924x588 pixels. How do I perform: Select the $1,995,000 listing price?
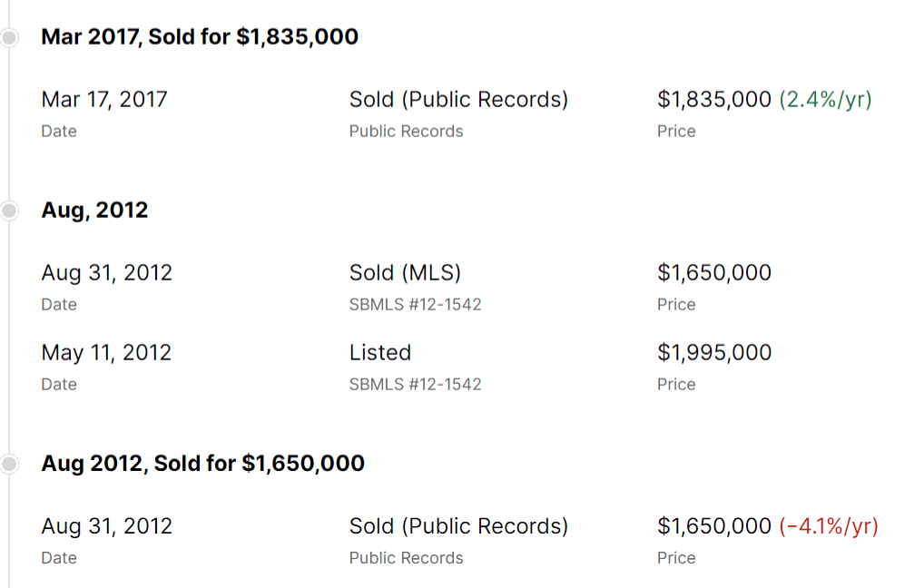[x=714, y=353]
